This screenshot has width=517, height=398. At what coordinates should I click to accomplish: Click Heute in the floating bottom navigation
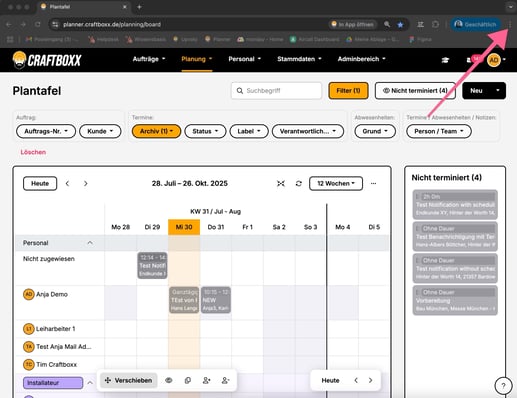330,380
